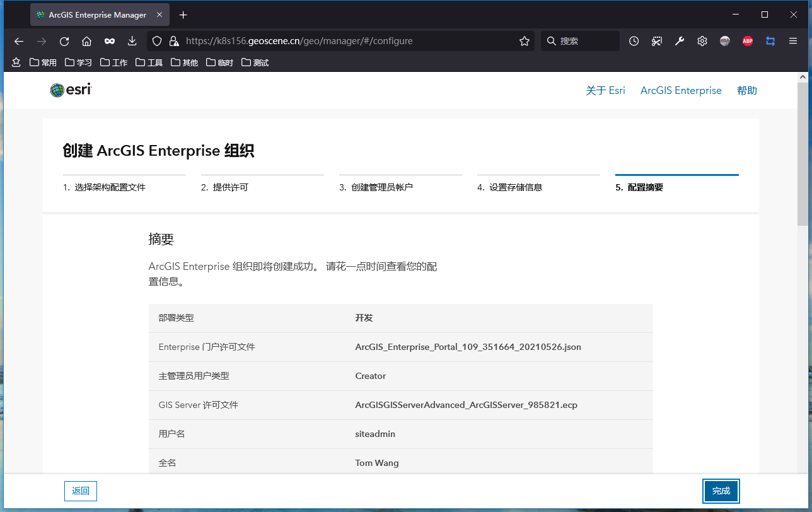Bookmark this page with star icon

(x=525, y=41)
